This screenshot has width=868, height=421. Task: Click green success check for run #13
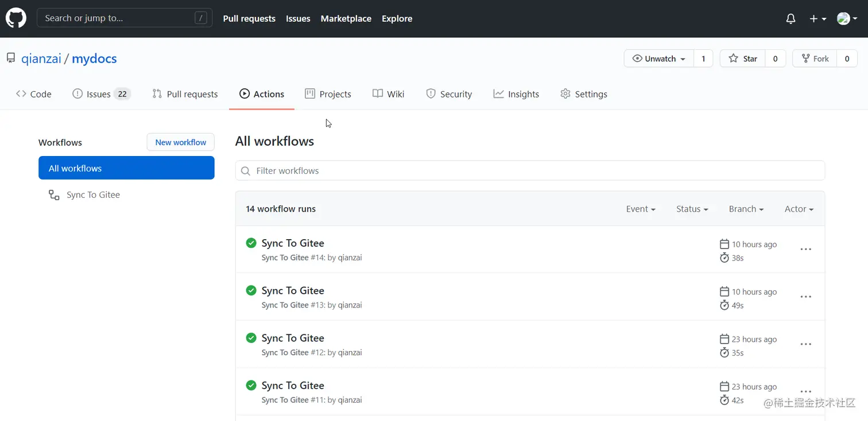pyautogui.click(x=251, y=291)
